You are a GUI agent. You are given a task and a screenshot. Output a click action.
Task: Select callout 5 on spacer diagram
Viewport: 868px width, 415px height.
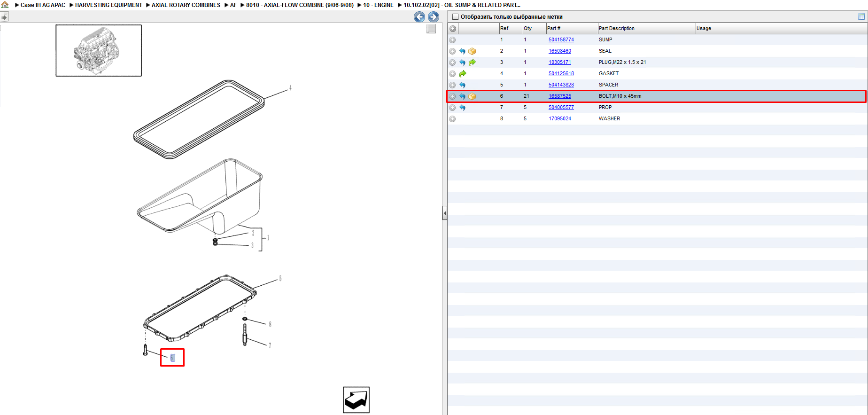pos(280,279)
